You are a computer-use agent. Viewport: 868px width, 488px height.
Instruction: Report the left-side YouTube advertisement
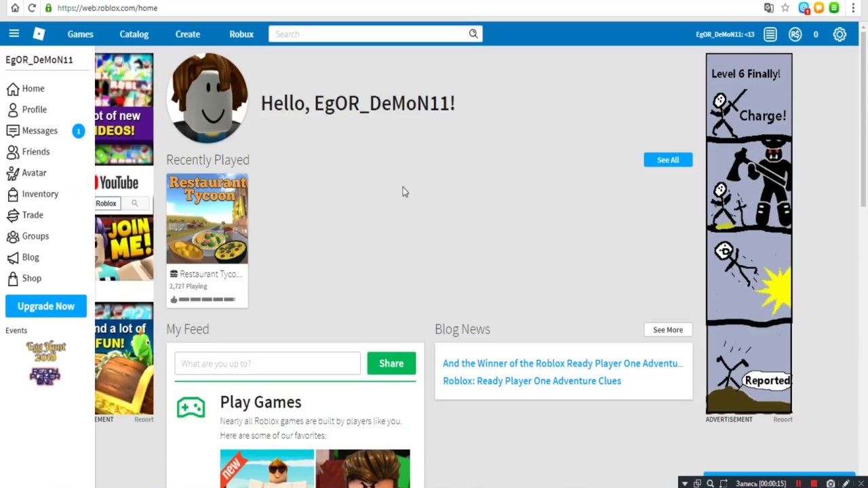(144, 420)
